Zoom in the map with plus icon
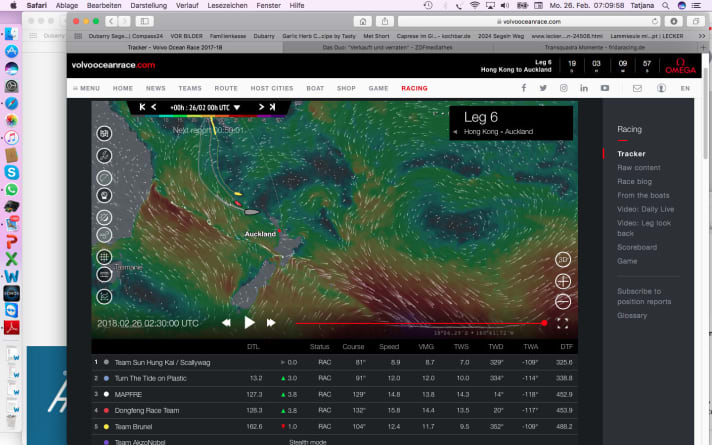712x445 pixels. [x=563, y=282]
